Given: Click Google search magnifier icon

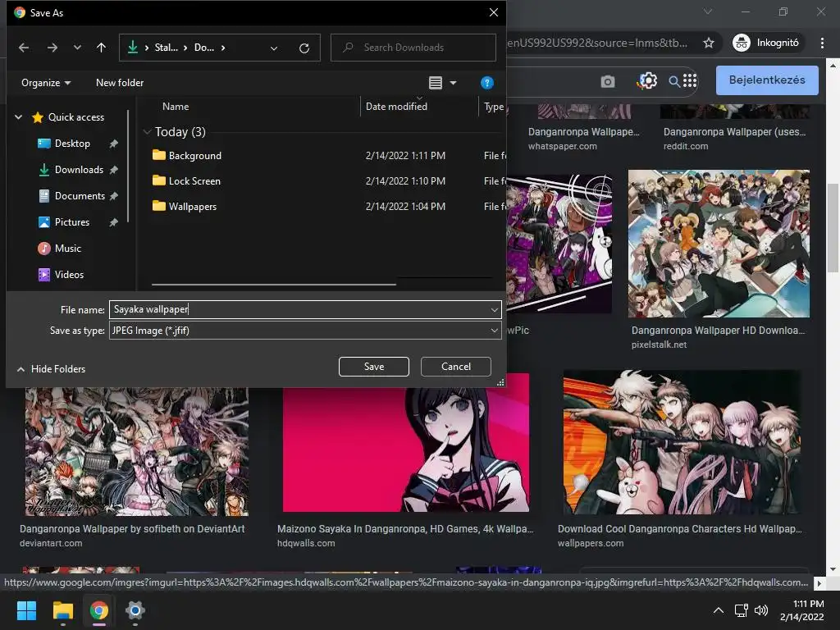Looking at the screenshot, I should 674,81.
